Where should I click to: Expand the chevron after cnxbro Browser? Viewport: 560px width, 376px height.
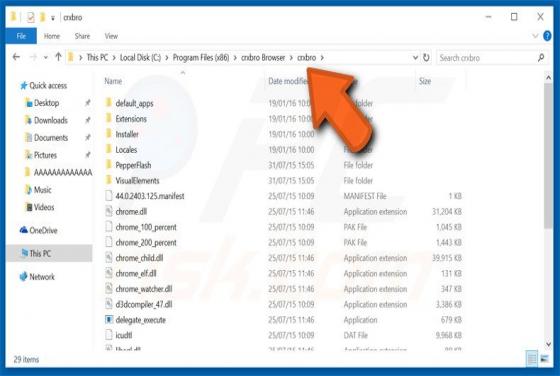pos(291,58)
